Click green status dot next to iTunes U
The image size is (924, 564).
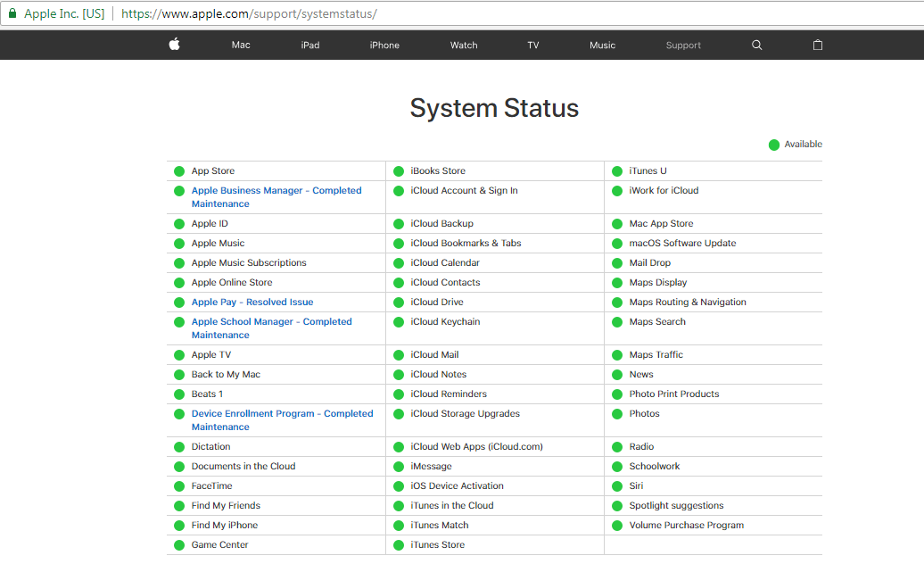tap(617, 171)
